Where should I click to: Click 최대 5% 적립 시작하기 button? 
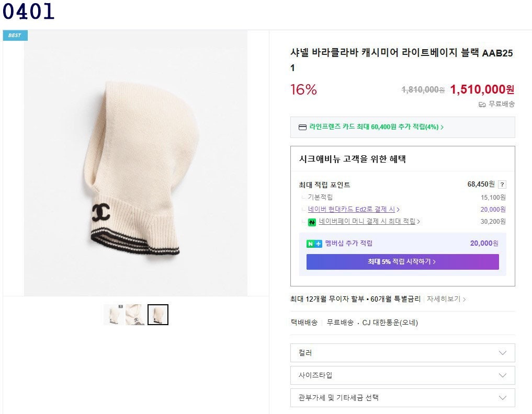coord(402,262)
